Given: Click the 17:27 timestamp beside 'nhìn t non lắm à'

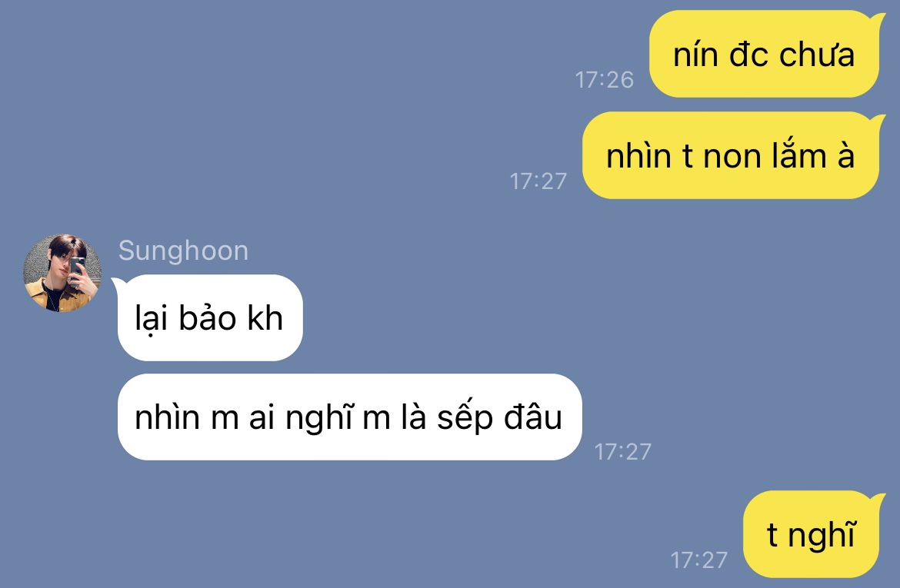Looking at the screenshot, I should pyautogui.click(x=538, y=181).
